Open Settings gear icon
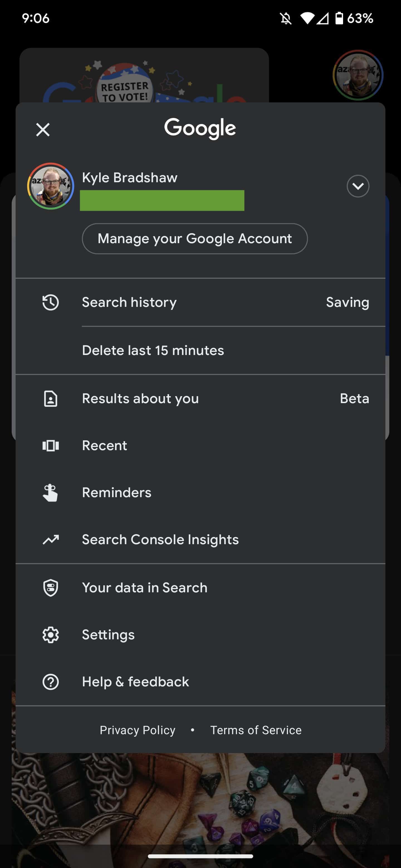 (x=51, y=635)
